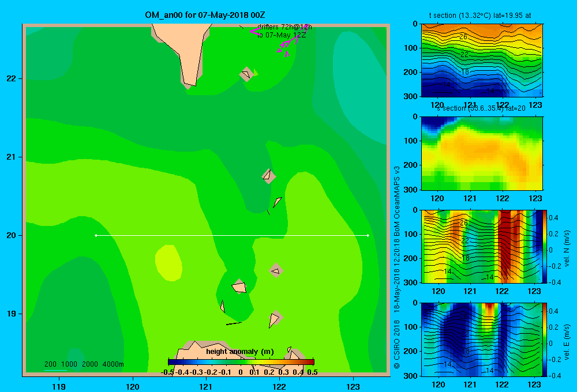
Task: Click the red northward current core near 122E
Action: pos(507,244)
